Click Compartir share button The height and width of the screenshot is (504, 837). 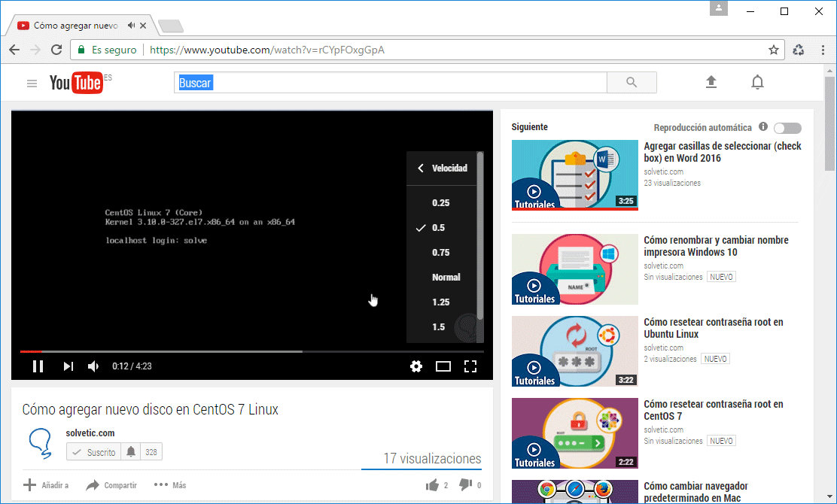(111, 485)
